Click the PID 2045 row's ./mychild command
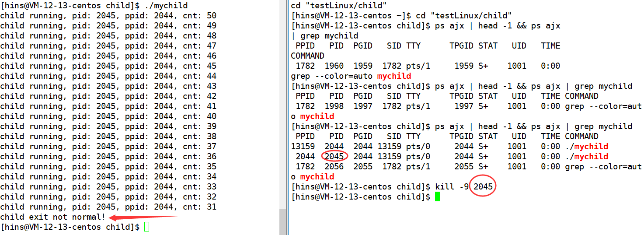The height and width of the screenshot is (235, 644). point(587,157)
